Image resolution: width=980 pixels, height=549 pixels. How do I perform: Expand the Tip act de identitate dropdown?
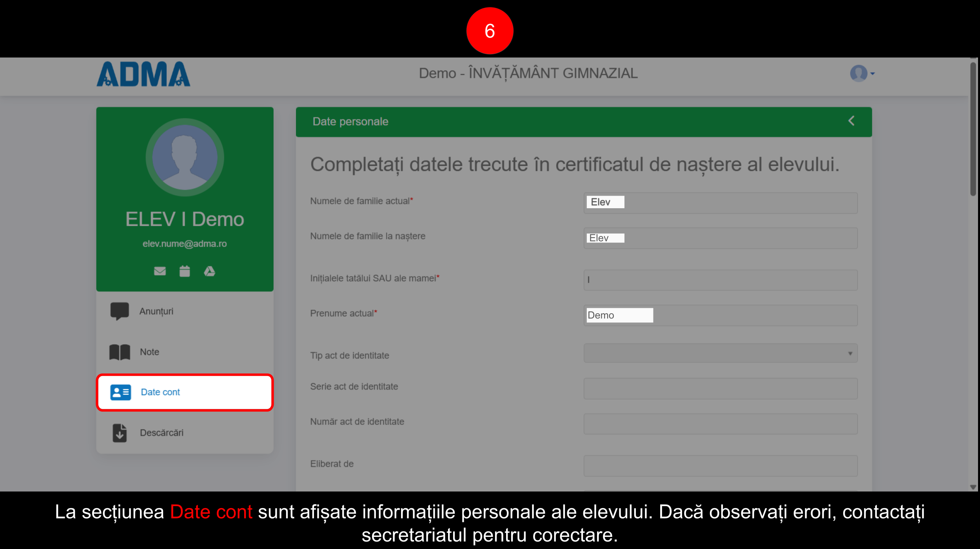(x=720, y=353)
